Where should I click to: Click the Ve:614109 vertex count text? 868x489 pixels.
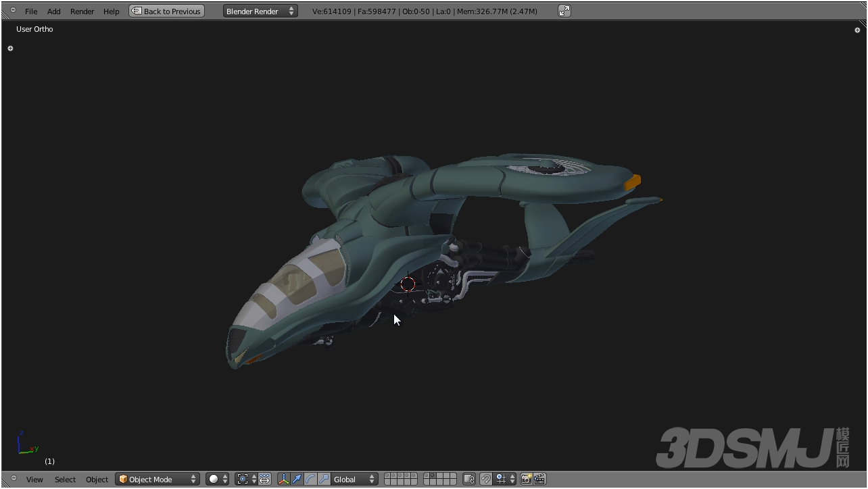point(332,11)
